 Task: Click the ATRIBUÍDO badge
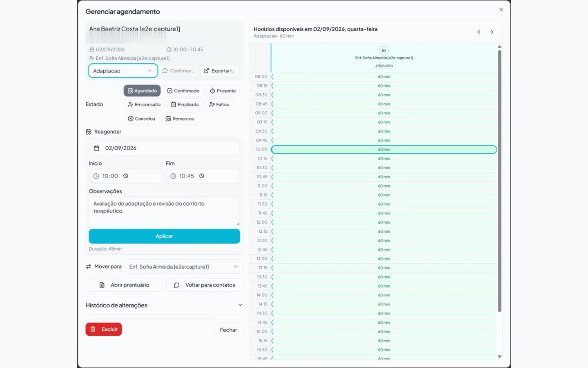tap(384, 66)
